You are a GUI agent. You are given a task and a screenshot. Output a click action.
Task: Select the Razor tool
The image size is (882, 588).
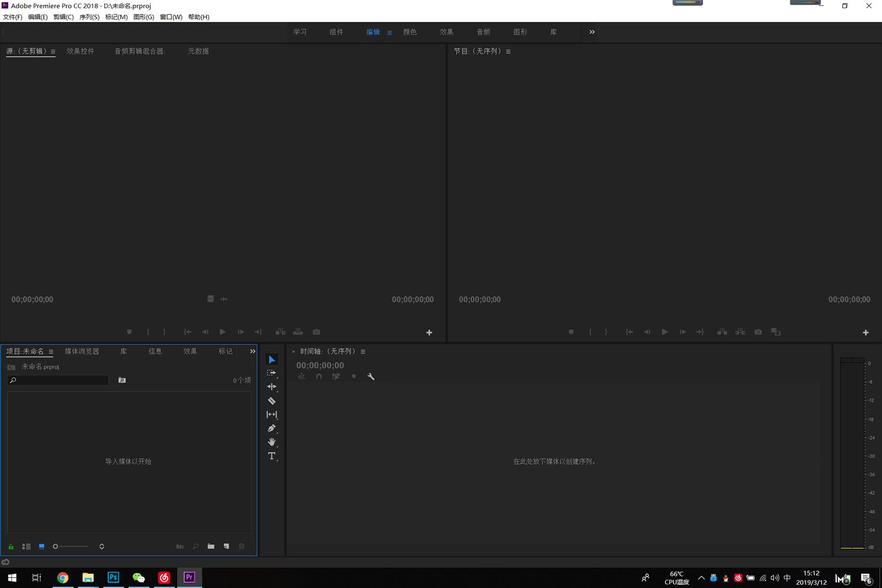pyautogui.click(x=272, y=400)
